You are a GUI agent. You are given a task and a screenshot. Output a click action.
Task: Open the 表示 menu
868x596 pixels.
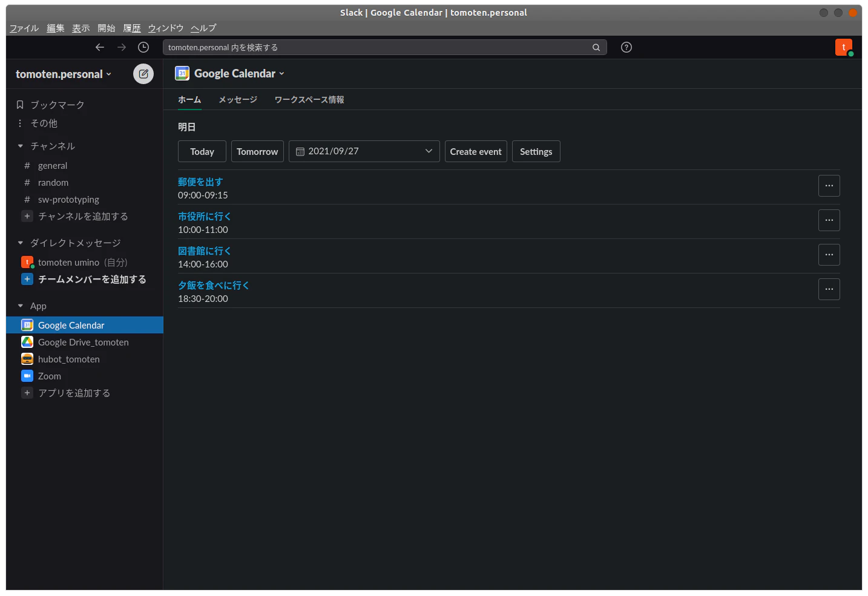tap(81, 28)
